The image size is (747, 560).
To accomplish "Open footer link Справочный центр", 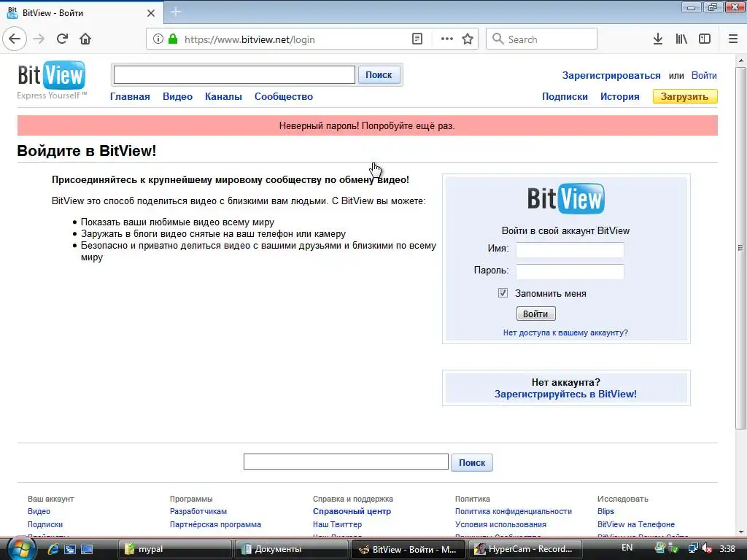I will [x=352, y=511].
